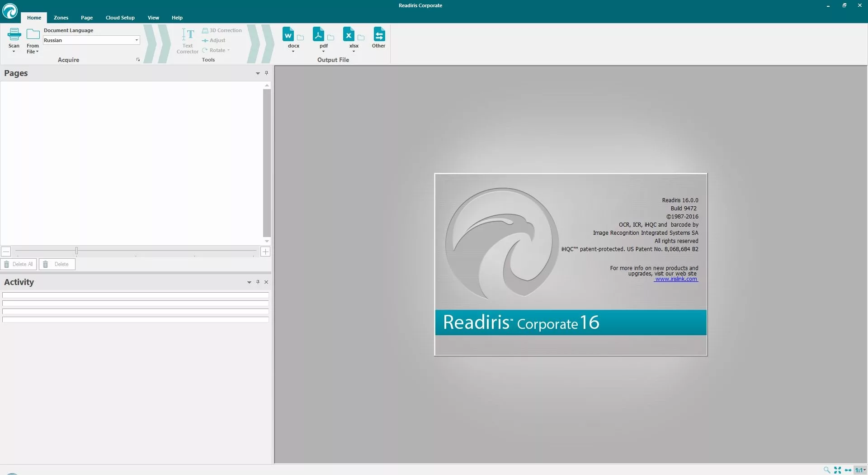Image resolution: width=868 pixels, height=475 pixels.
Task: Select the pdf output file icon
Action: 318,35
